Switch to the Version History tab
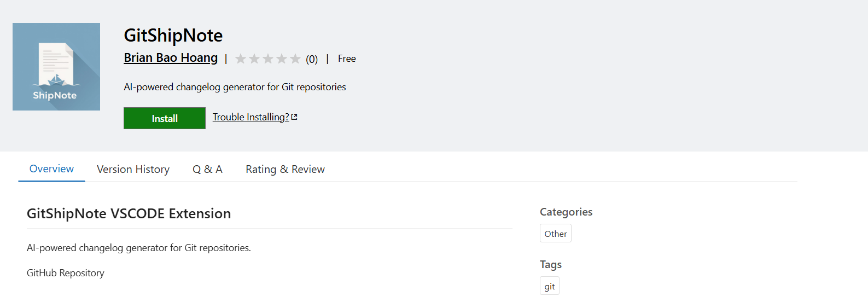Screen dimensions: 868x302 133,170
